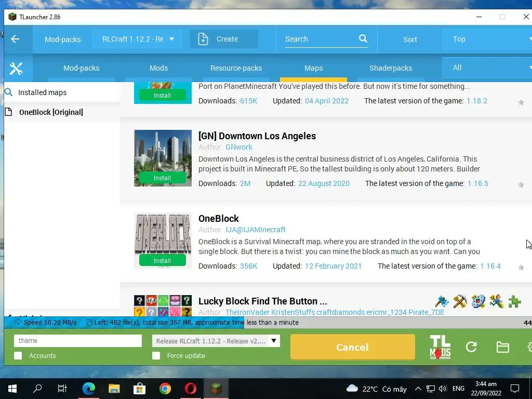The width and height of the screenshot is (532, 399).
Task: Click the target disc icon on Lucky Block
Action: tap(478, 301)
